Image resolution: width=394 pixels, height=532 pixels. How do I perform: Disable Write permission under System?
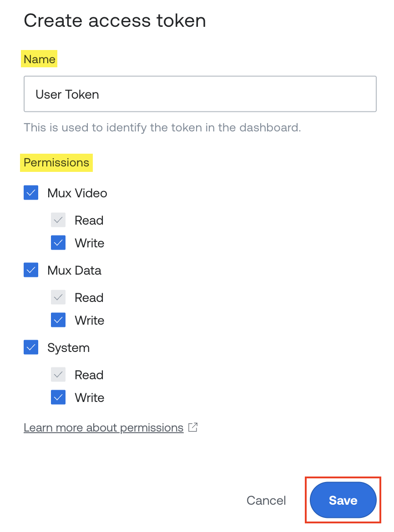58,397
